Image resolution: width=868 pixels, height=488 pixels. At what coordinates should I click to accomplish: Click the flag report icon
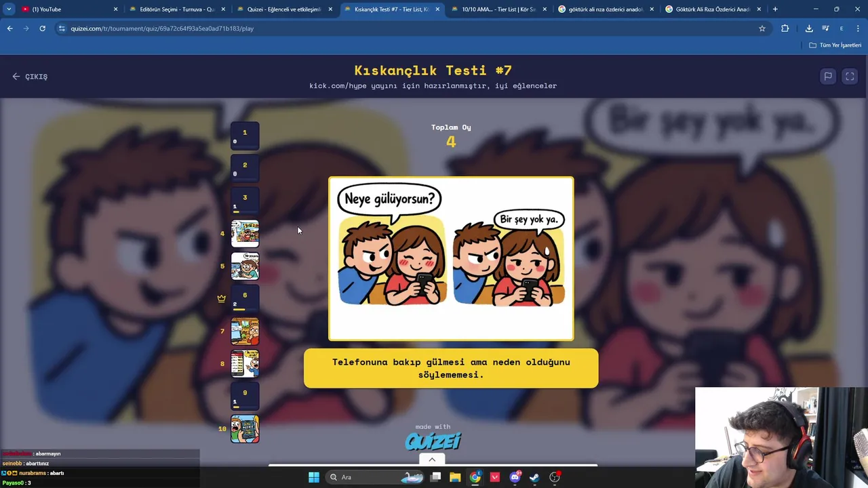click(x=828, y=77)
